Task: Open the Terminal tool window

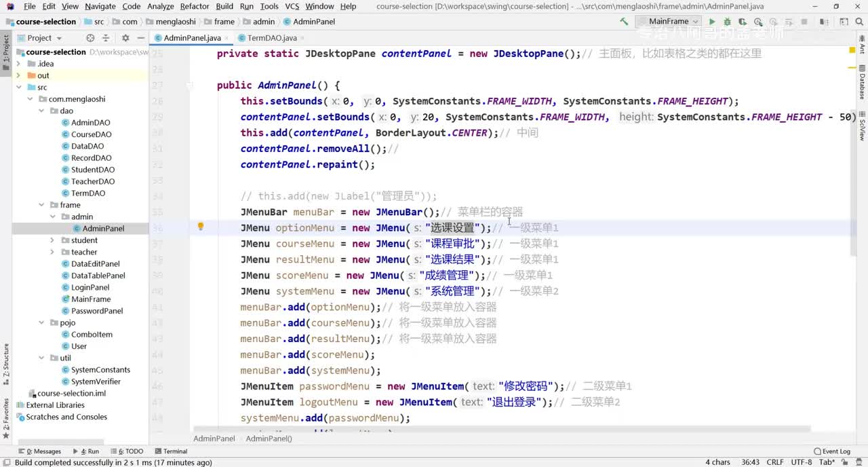Action: (x=170, y=451)
